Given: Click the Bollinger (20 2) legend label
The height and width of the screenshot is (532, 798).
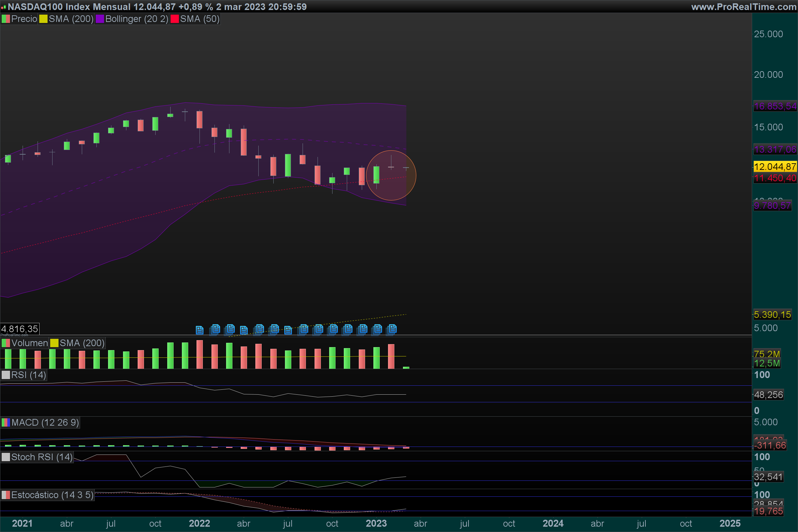Looking at the screenshot, I should coord(136,19).
